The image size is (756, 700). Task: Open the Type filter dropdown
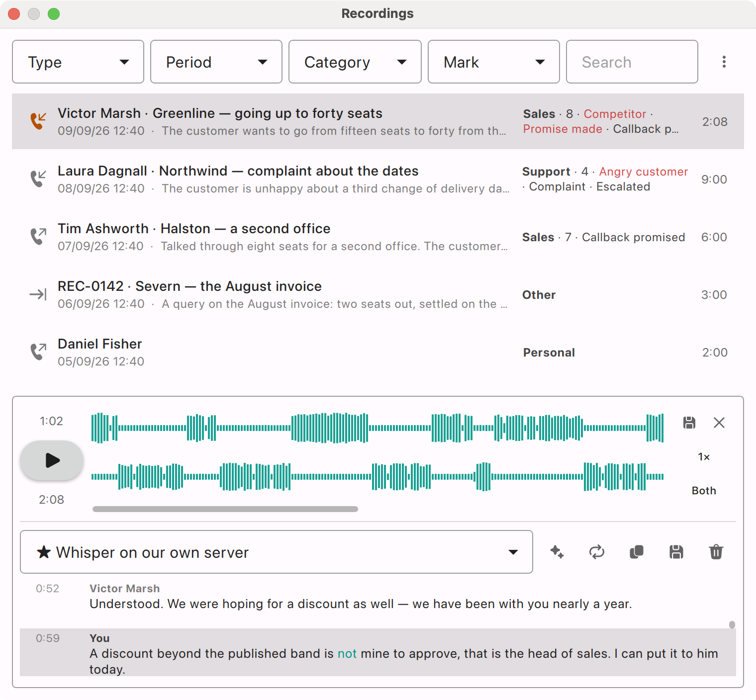[78, 62]
